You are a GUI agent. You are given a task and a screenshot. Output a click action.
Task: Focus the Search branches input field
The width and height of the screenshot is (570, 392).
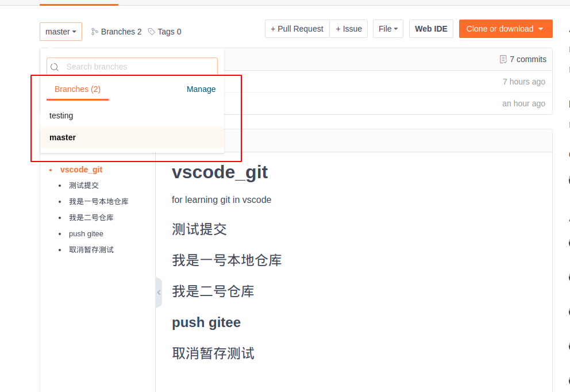coord(132,67)
